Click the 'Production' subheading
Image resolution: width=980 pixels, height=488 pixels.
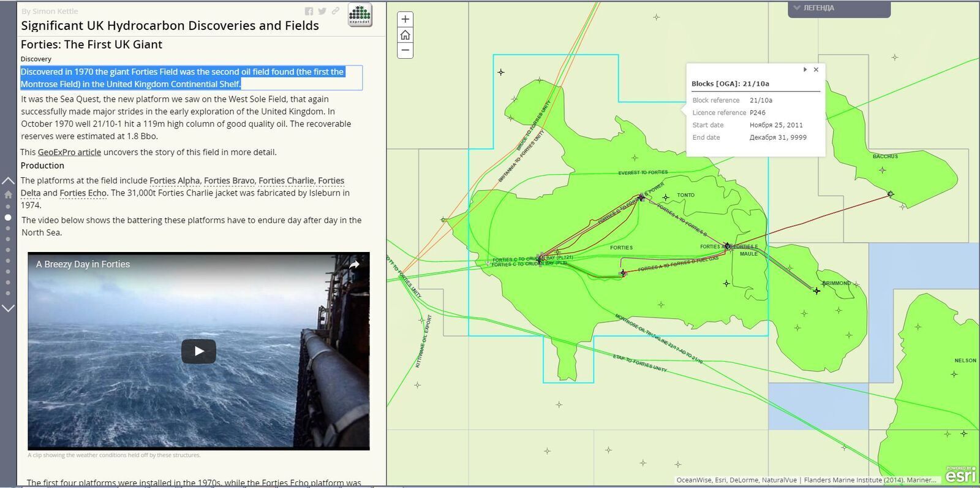pyautogui.click(x=42, y=166)
